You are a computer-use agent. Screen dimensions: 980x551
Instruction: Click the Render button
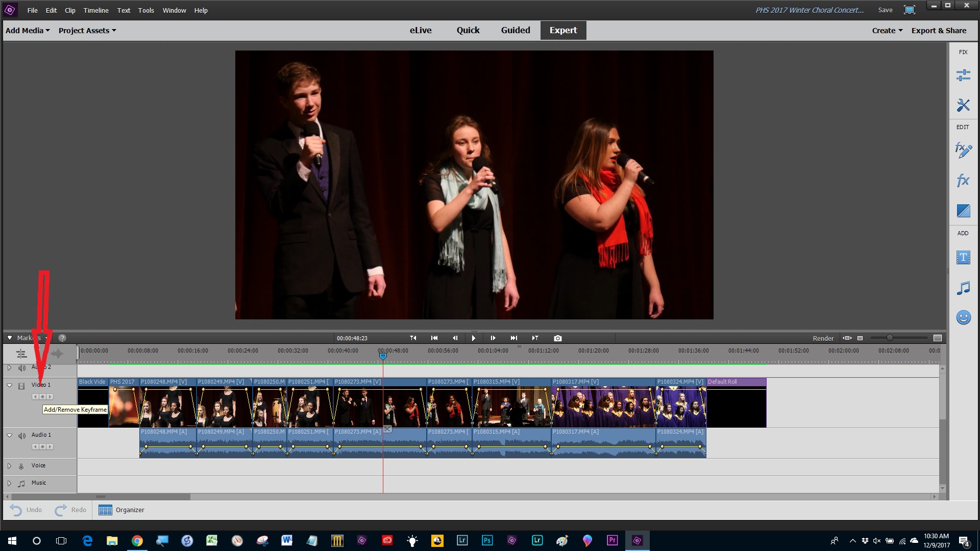pyautogui.click(x=823, y=338)
